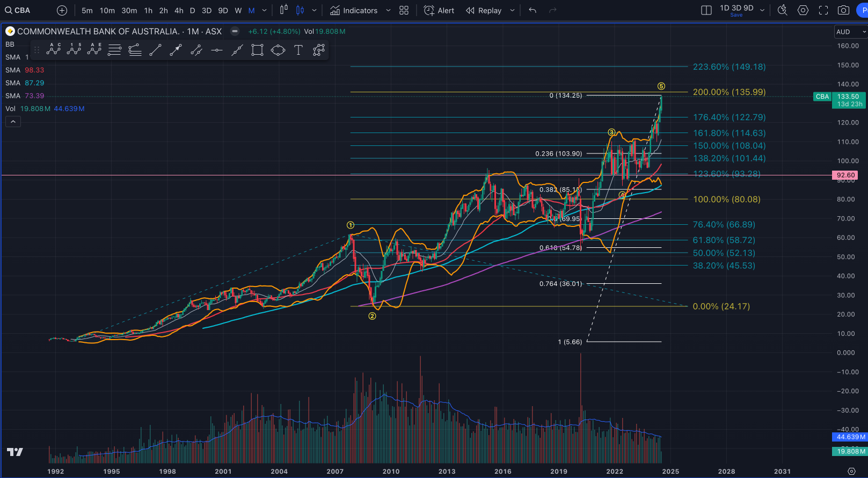Click the TradingView logo
Image resolution: width=868 pixels, height=478 pixels.
tap(15, 452)
